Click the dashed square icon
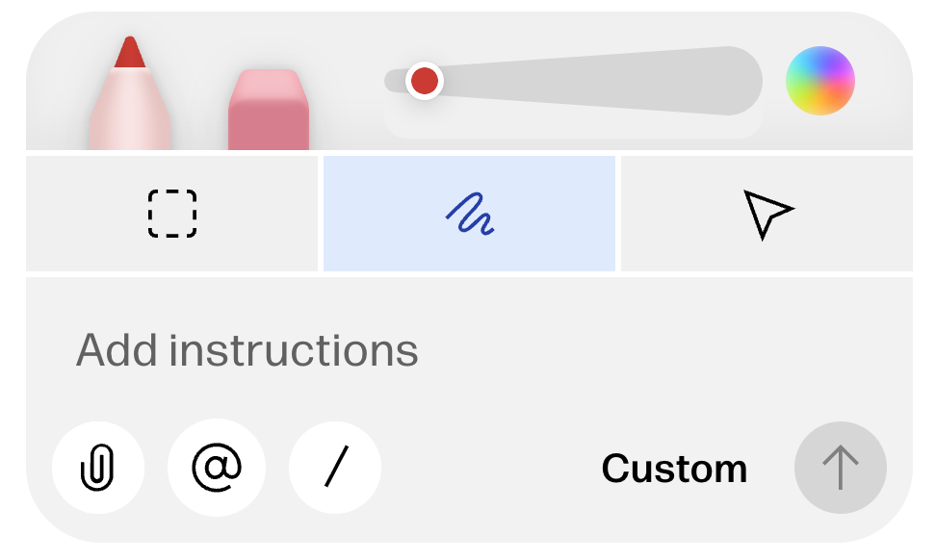936x560 pixels. (x=172, y=214)
